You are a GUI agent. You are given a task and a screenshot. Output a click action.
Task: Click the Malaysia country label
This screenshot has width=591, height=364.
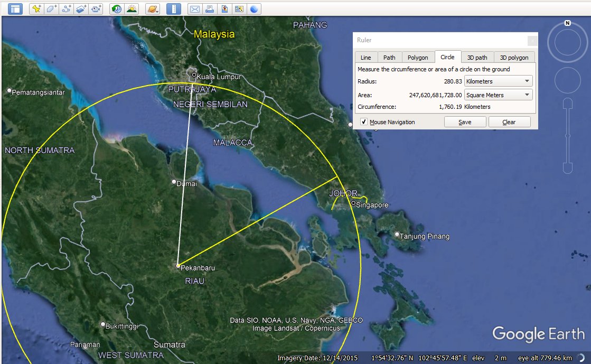pos(214,34)
